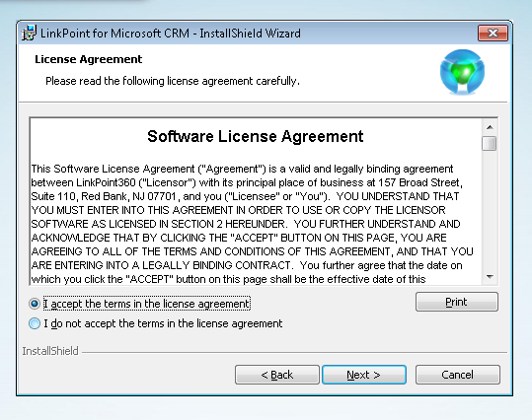Click the installer icon in the title bar
Viewport: 532px width, 420px height.
click(x=30, y=34)
